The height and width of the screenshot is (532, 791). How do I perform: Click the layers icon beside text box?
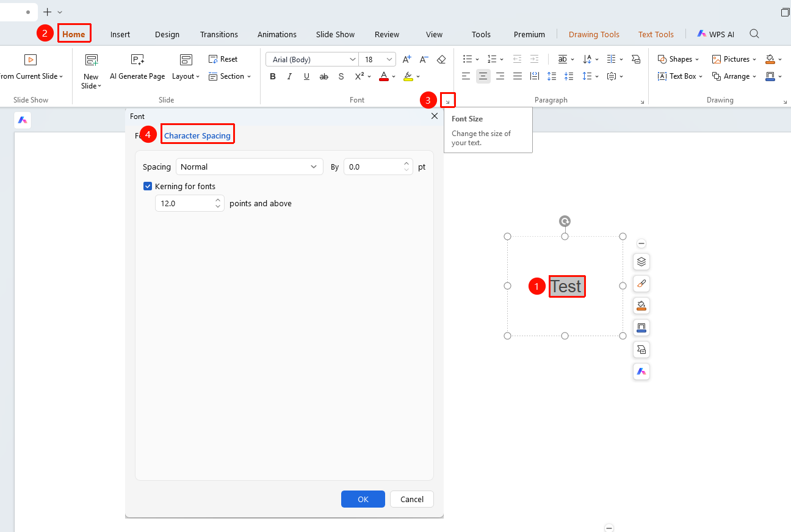click(641, 262)
